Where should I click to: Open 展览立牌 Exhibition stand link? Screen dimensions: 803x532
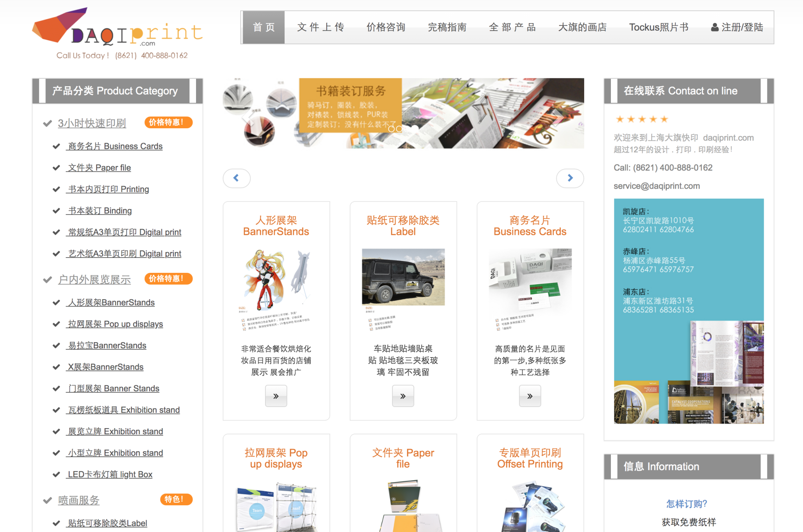click(115, 432)
